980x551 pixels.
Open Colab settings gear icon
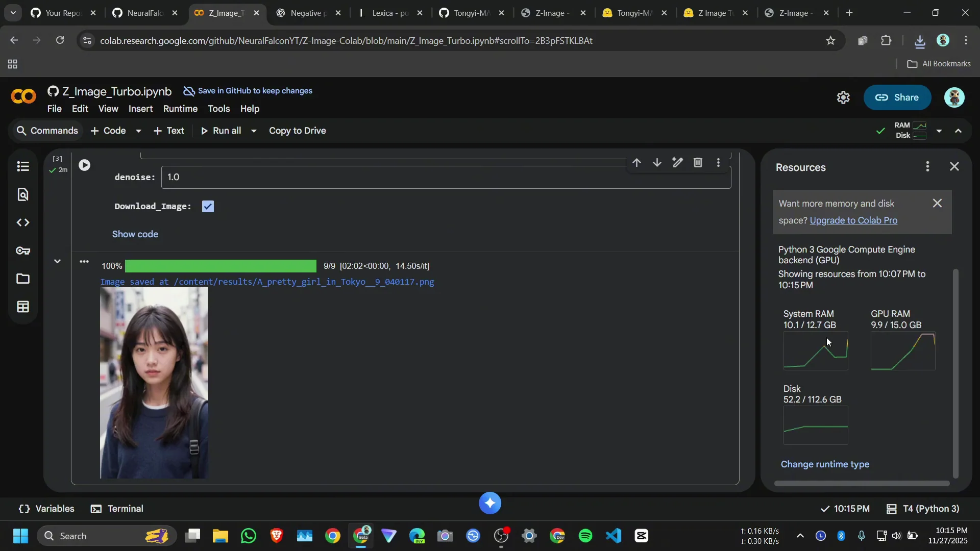tap(843, 97)
